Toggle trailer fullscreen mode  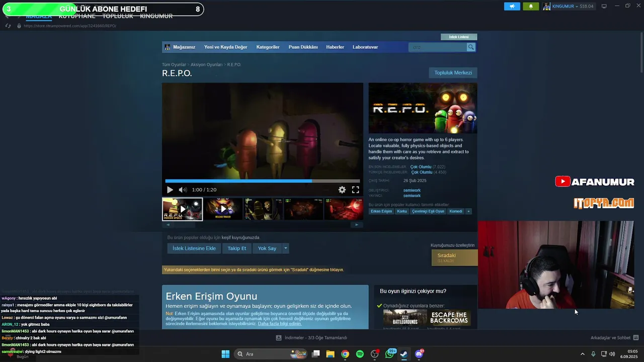(x=355, y=190)
